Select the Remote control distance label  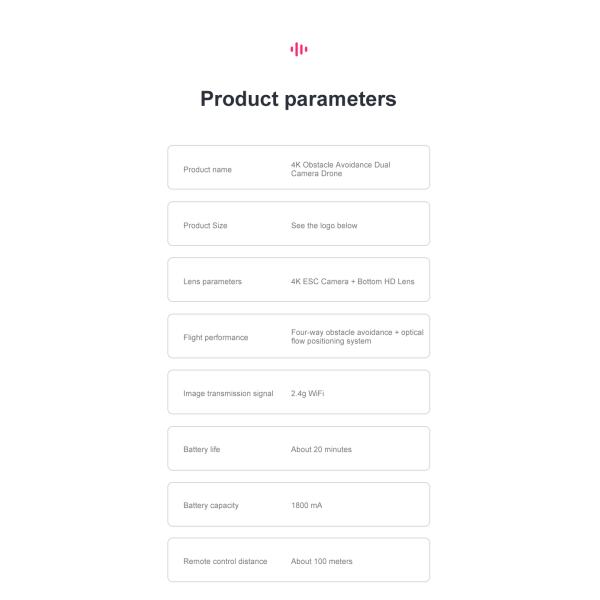click(x=225, y=562)
